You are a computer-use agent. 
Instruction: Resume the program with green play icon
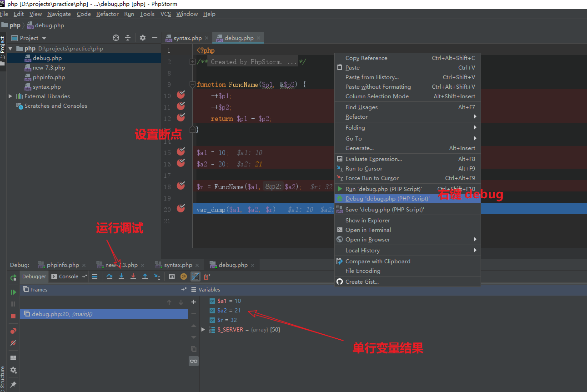14,292
